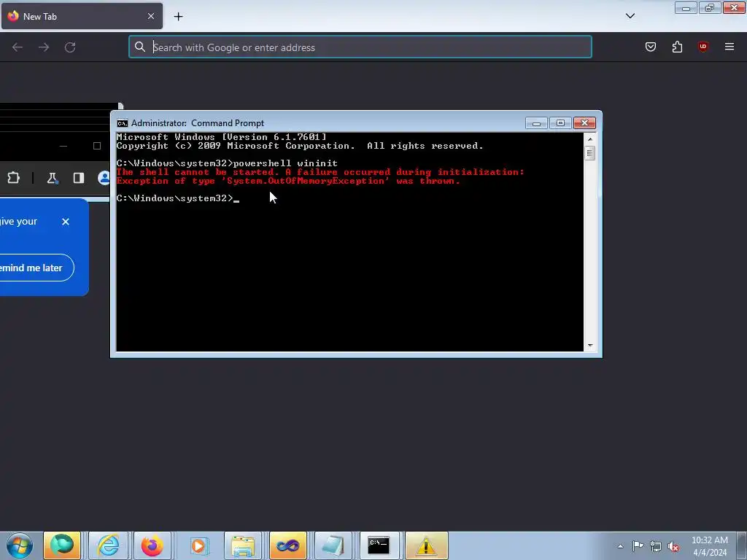Open the Pocket save icon

(650, 47)
